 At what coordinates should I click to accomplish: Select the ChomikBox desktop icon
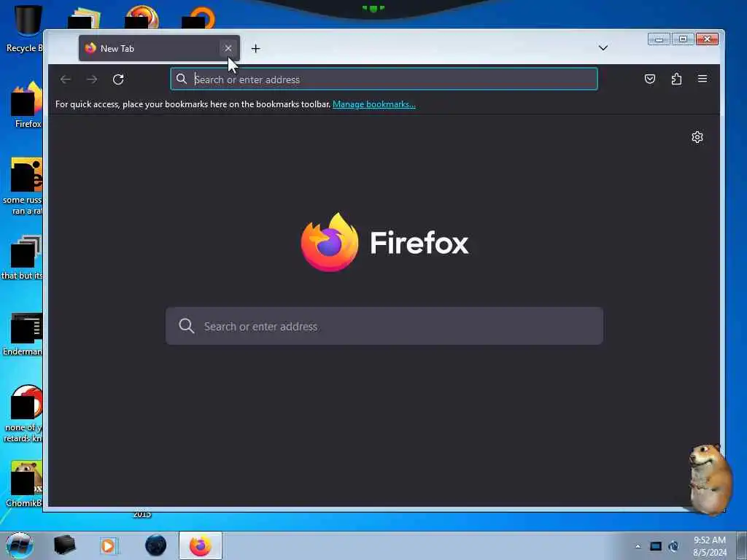(24, 484)
